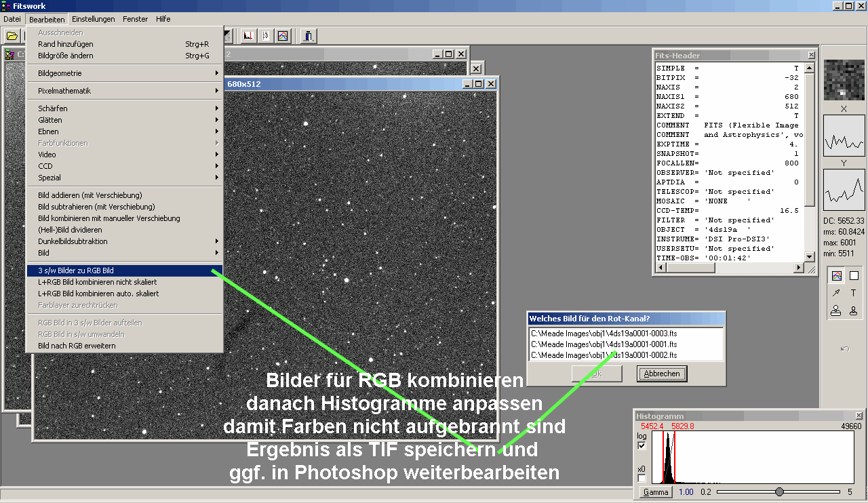Expand the Pixelmathematik submenu
Screen dimensions: 868x503
125,91
